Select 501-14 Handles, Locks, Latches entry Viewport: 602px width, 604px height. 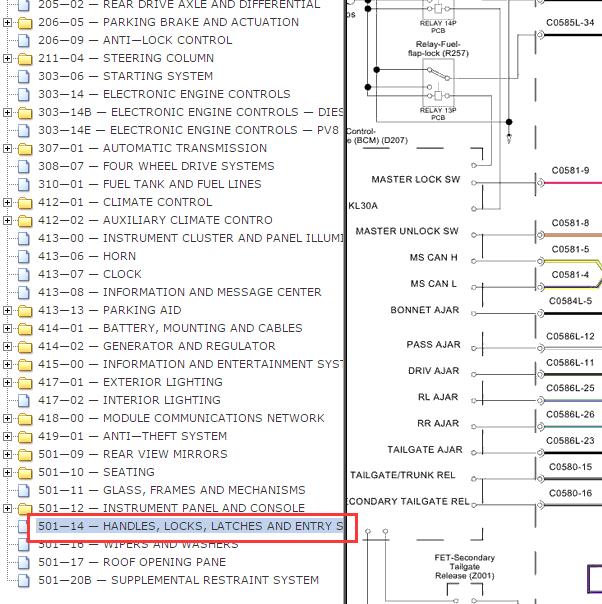190,526
